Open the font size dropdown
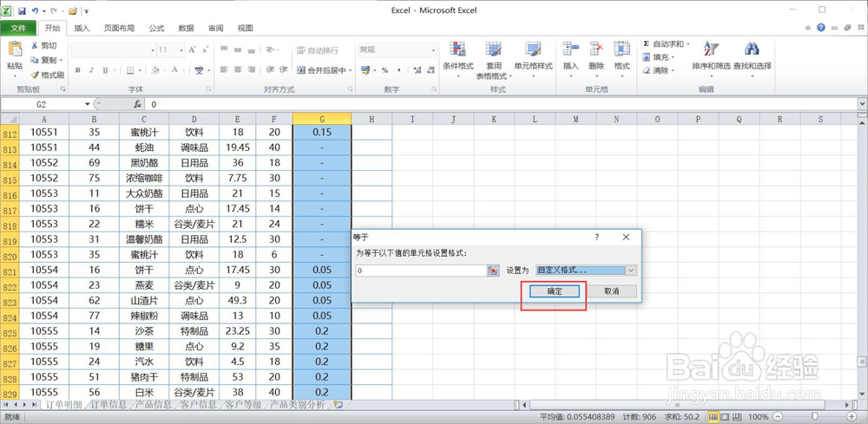The image size is (868, 424). [181, 50]
